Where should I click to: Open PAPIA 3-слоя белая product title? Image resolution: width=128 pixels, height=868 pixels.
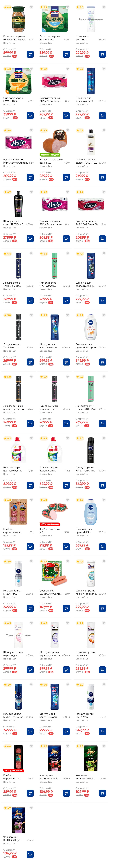[x=50, y=223]
